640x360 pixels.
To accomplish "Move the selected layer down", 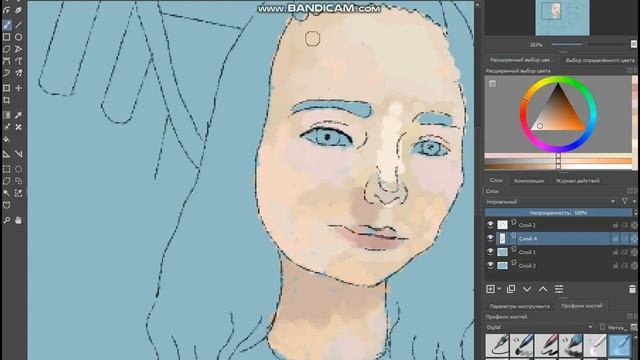I will [527, 289].
